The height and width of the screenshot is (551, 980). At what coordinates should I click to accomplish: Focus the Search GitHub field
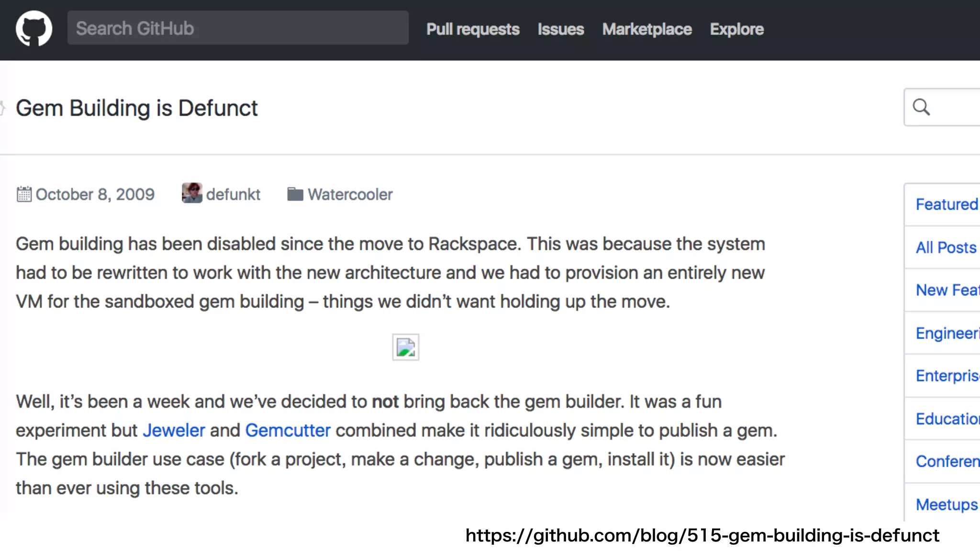pyautogui.click(x=238, y=28)
